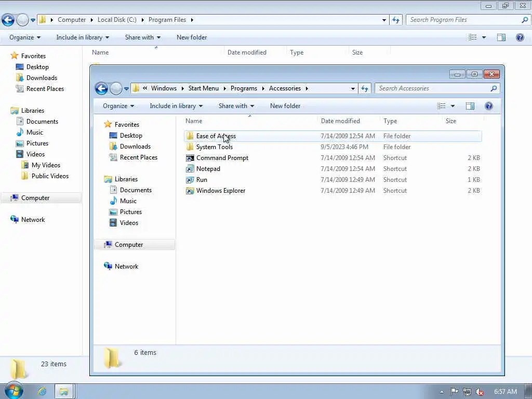Select the Ease of Access folder
Screen dimensions: 532x399
[x=216, y=137]
